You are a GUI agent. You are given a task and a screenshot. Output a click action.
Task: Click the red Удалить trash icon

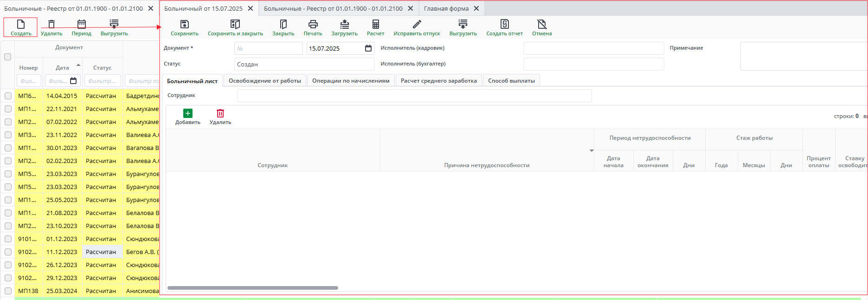(220, 113)
